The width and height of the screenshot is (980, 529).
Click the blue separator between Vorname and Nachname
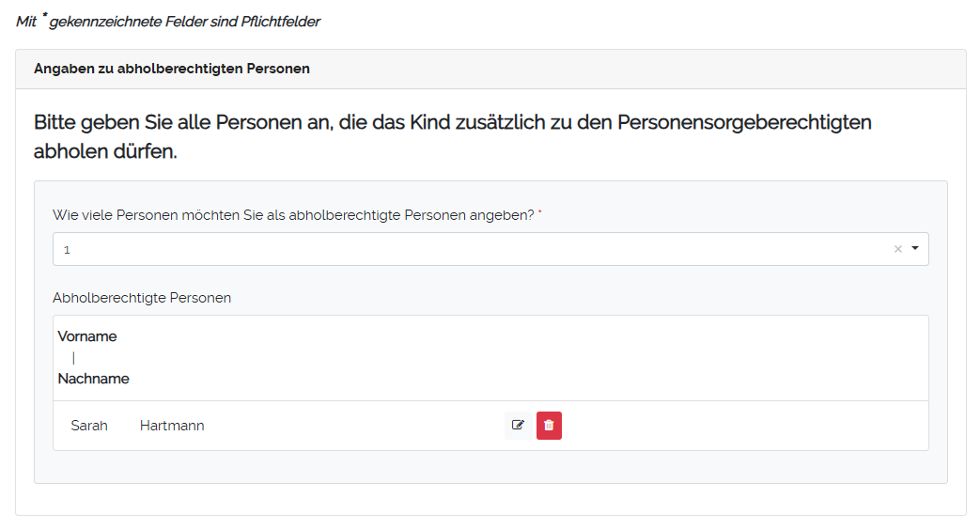(x=73, y=358)
